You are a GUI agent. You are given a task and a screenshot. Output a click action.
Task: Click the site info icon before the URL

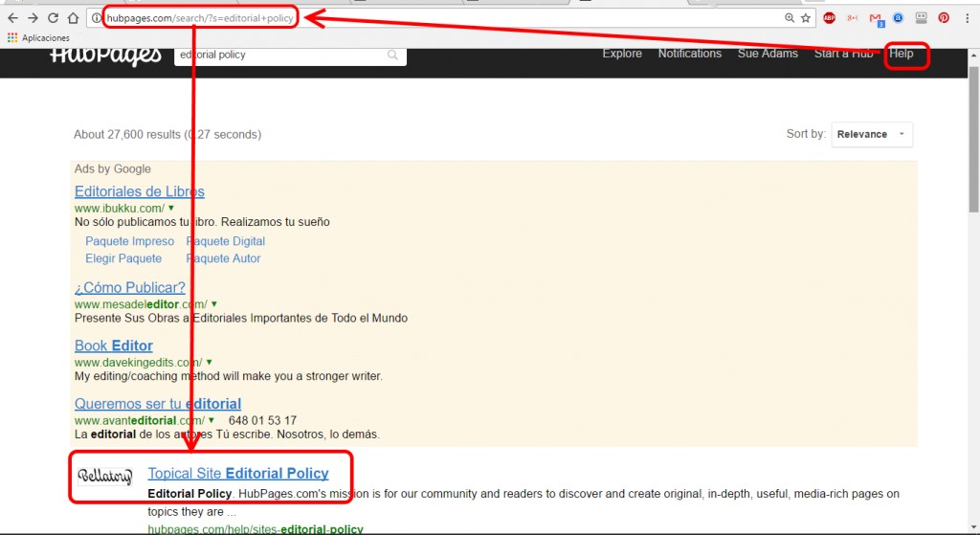click(x=96, y=18)
